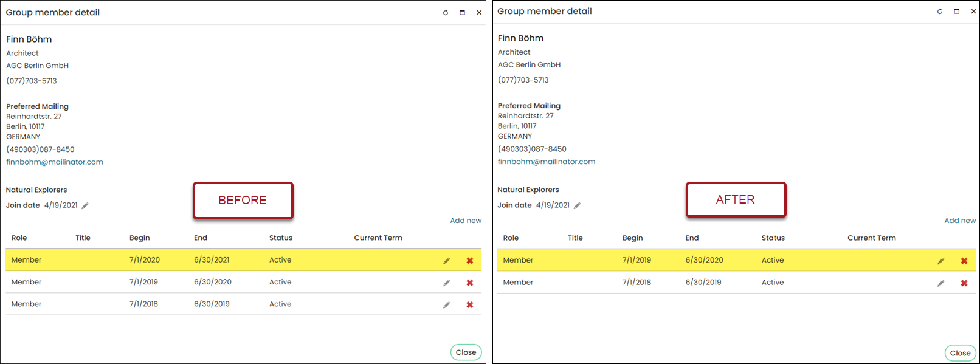This screenshot has height=364, width=980.
Task: Click the Begin column header in BEFORE window
Action: [x=140, y=238]
